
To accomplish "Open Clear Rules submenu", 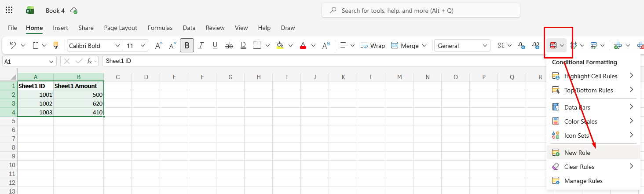I will tap(593, 167).
